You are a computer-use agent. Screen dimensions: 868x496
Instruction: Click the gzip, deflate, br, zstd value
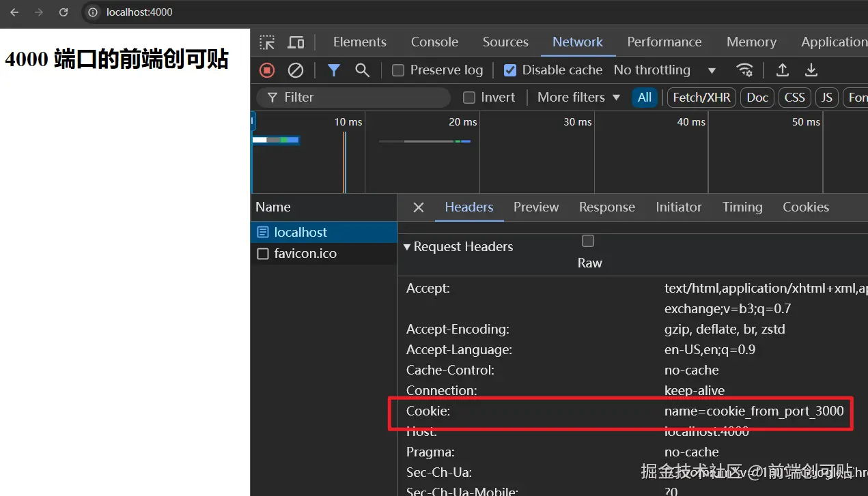tap(725, 330)
